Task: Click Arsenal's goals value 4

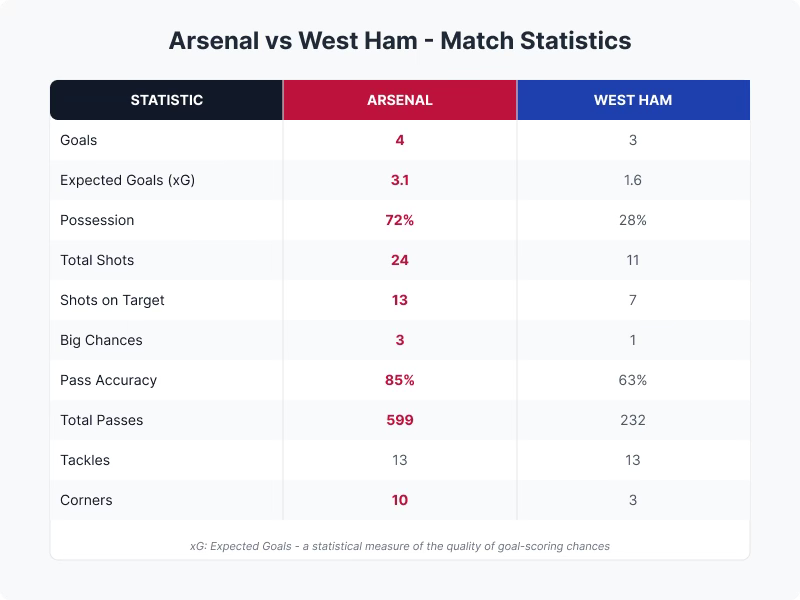Action: click(400, 140)
